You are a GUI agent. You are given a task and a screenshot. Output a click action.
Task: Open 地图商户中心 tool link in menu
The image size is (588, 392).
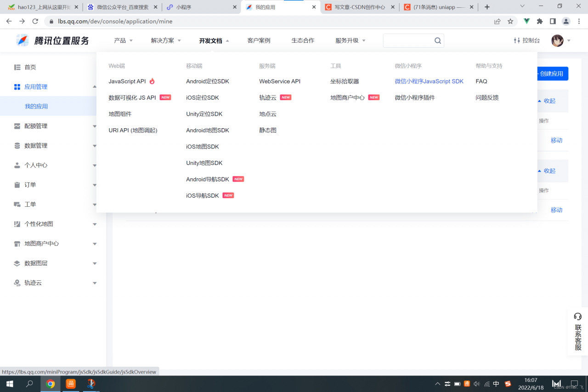click(347, 97)
